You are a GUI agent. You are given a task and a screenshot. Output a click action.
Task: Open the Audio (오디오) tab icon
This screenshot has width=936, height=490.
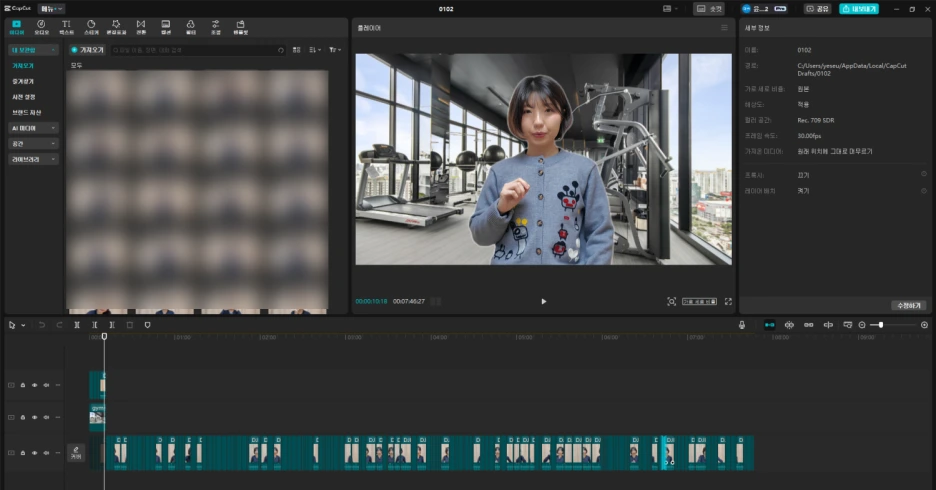pyautogui.click(x=41, y=27)
